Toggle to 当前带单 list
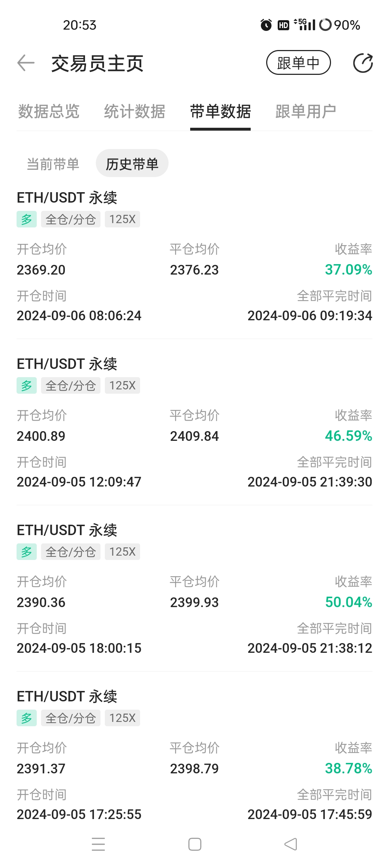The height and width of the screenshot is (868, 389). click(53, 164)
